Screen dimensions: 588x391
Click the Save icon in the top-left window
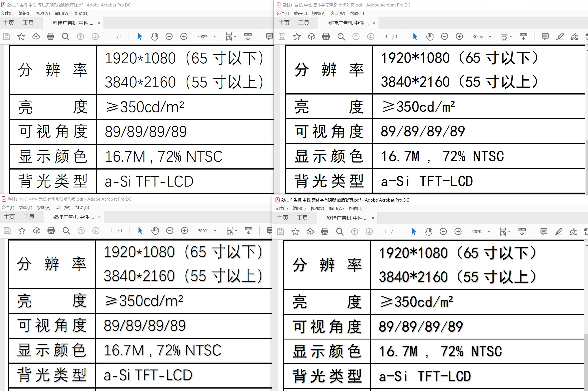6,37
